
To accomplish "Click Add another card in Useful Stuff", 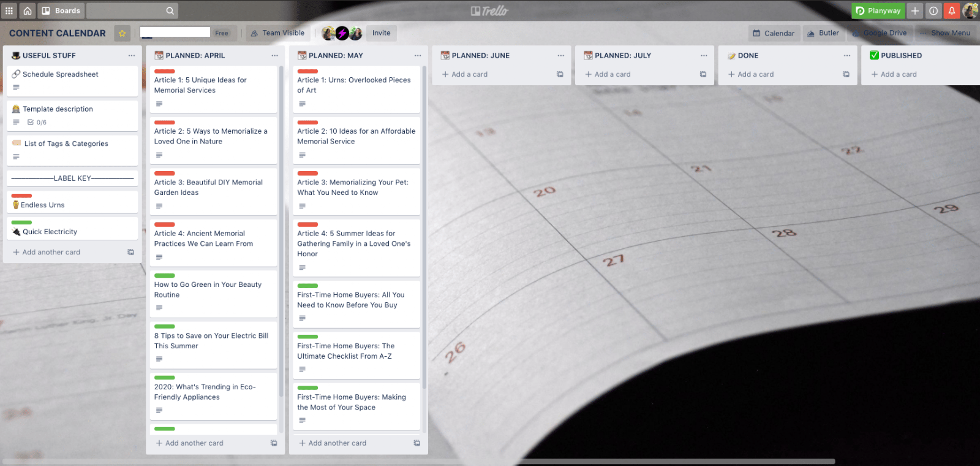I will [47, 252].
